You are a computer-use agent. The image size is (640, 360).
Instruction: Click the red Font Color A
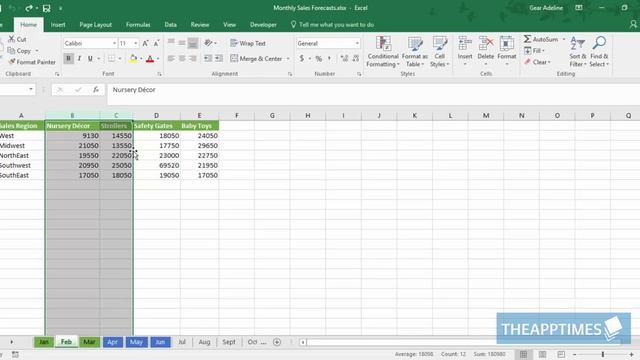pos(150,59)
